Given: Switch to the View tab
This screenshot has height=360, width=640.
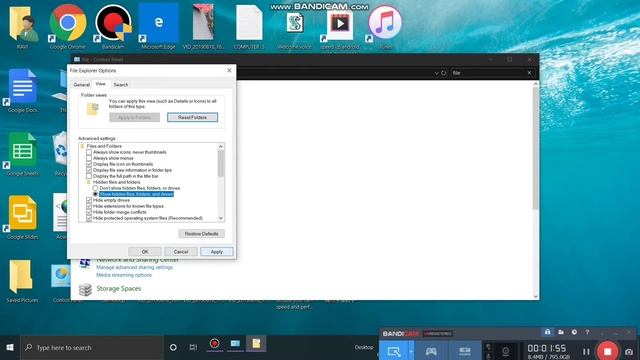Looking at the screenshot, I should [100, 84].
